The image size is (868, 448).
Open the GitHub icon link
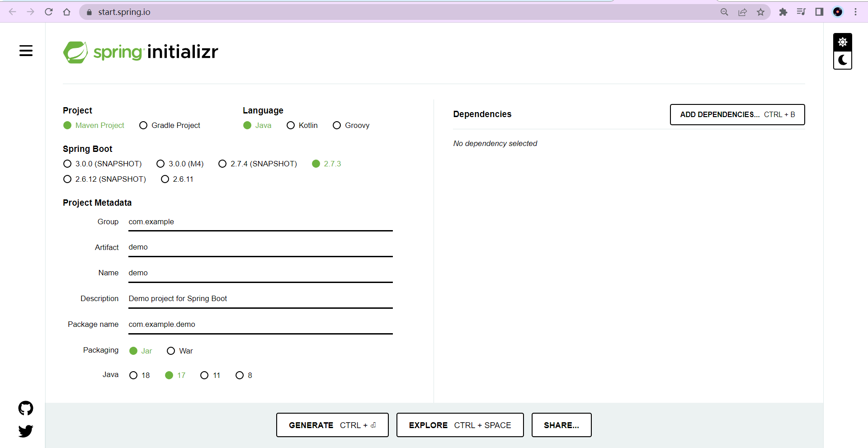pyautogui.click(x=26, y=408)
